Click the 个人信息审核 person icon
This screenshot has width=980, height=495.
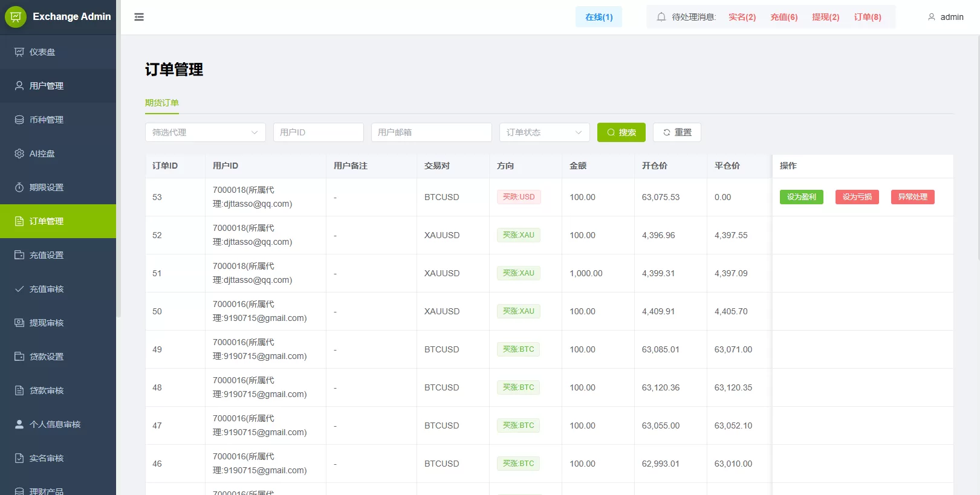coord(19,424)
